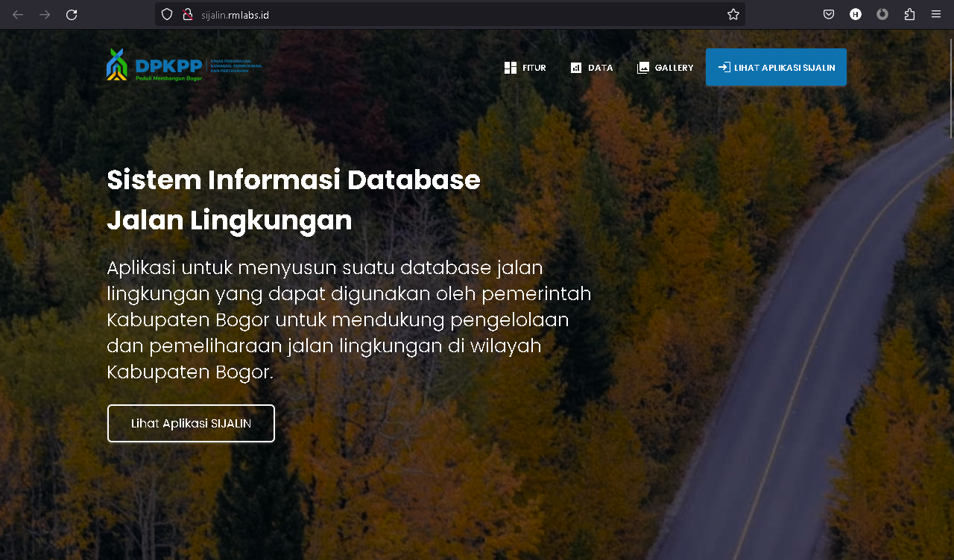Image resolution: width=954 pixels, height=560 pixels.
Task: Open the H extension icon
Action: (x=856, y=14)
